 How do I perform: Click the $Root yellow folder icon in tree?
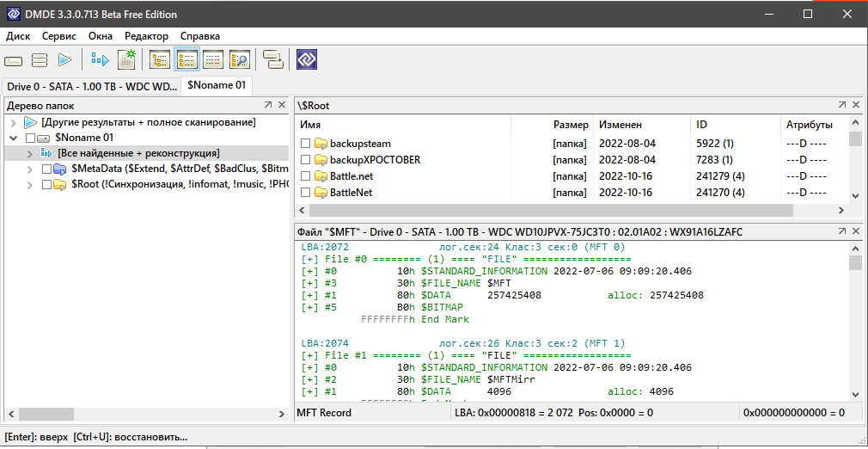click(60, 184)
